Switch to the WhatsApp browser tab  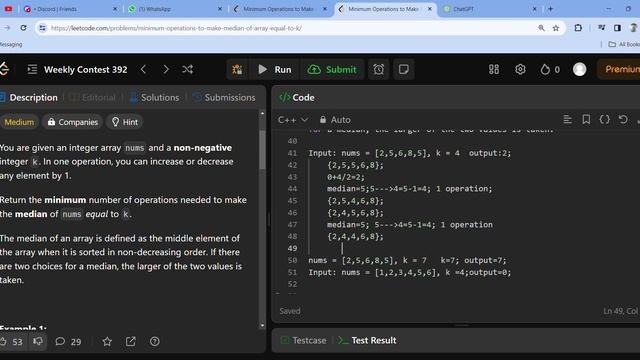point(176,9)
